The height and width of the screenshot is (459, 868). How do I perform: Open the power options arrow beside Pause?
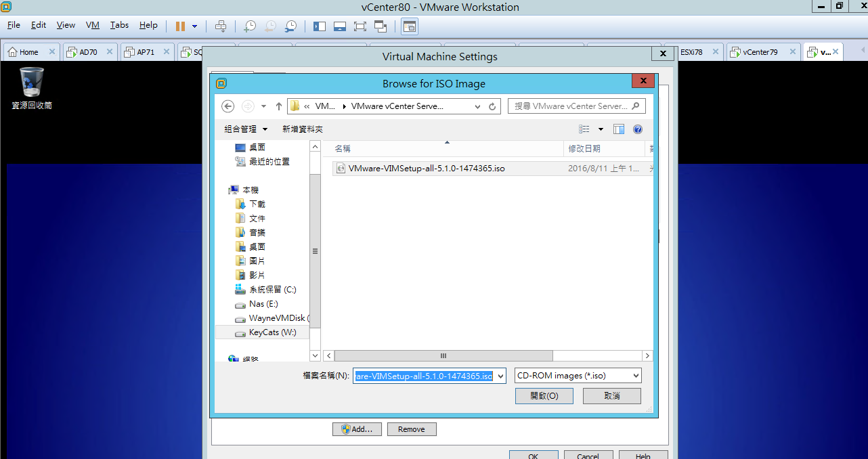[x=195, y=26]
